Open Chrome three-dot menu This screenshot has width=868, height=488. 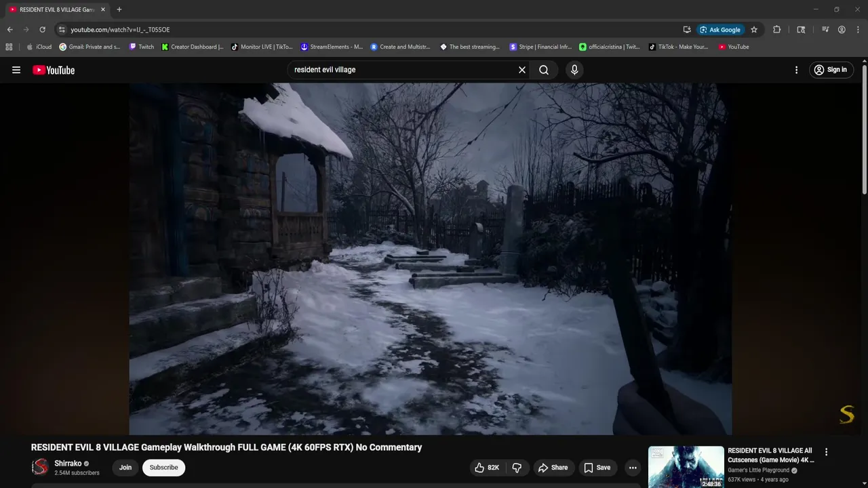point(858,30)
